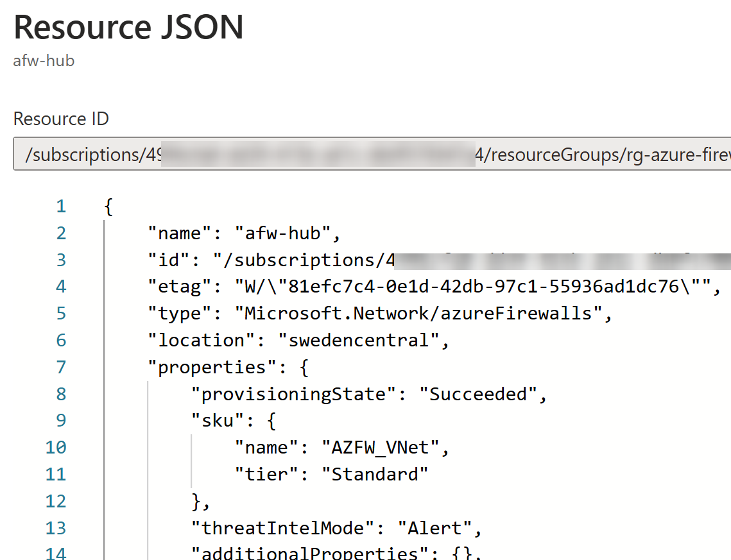The width and height of the screenshot is (731, 560).
Task: Click the "id" subscriptions line
Action: pos(439,260)
